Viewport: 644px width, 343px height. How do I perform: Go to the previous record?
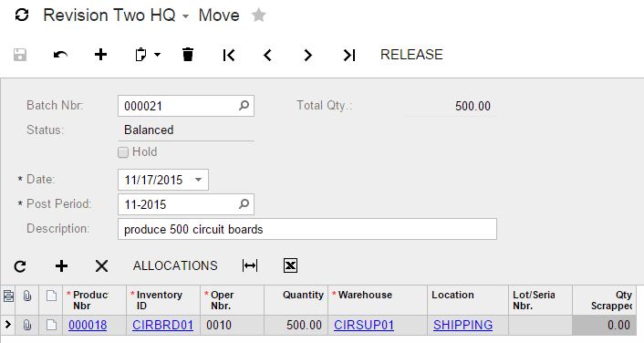(267, 55)
